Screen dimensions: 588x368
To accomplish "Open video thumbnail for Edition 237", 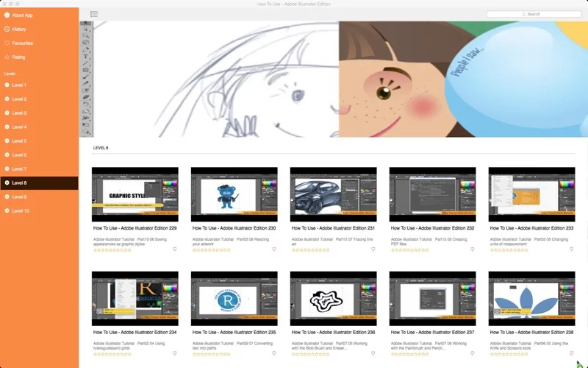I will (433, 299).
